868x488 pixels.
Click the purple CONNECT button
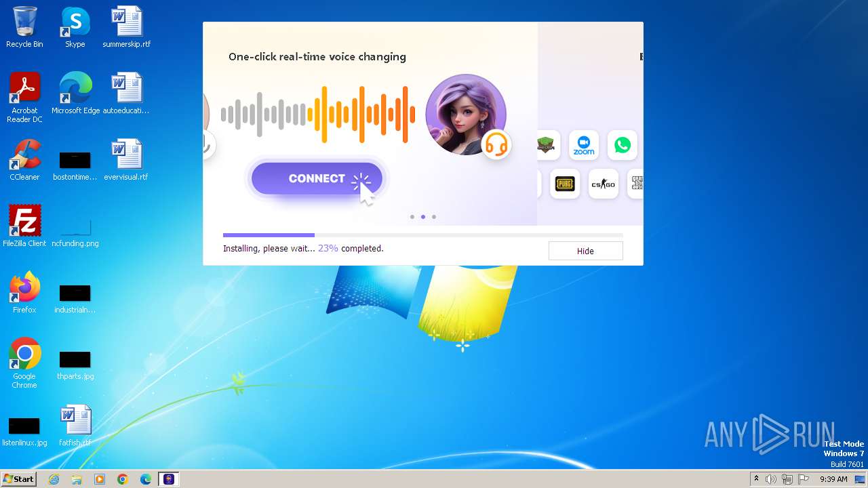click(x=317, y=179)
